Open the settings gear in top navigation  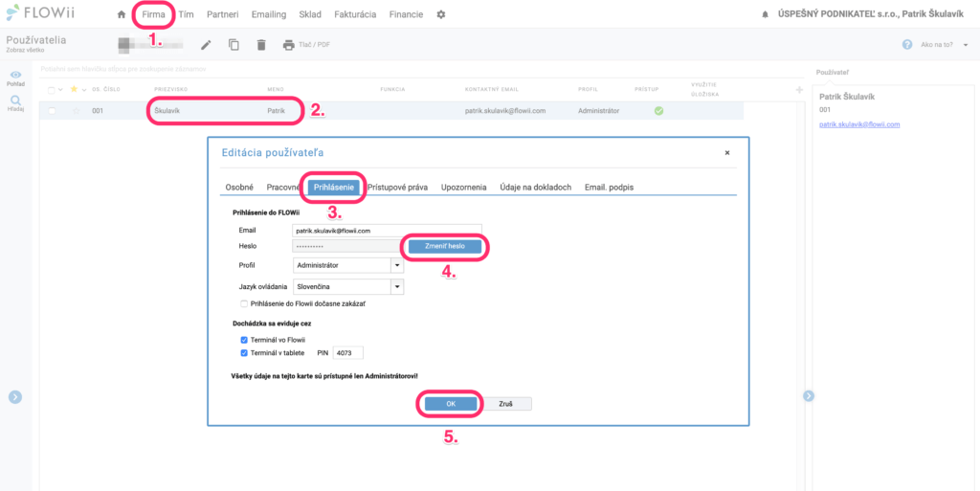440,14
